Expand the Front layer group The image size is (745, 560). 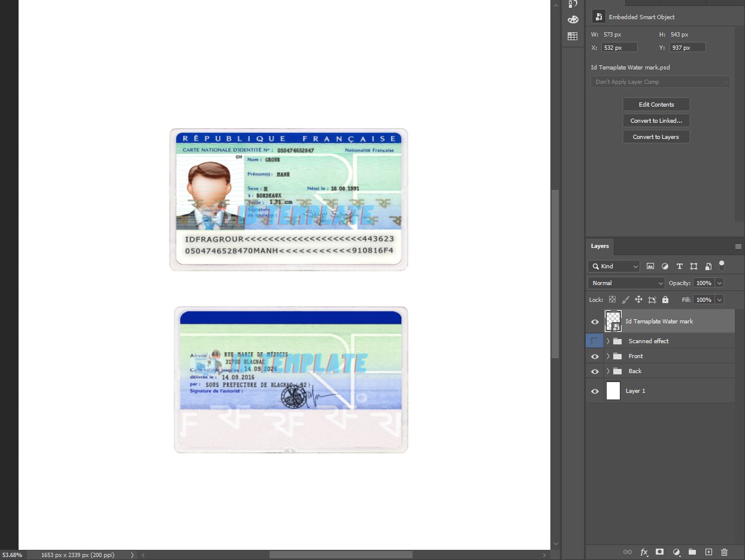(x=608, y=356)
